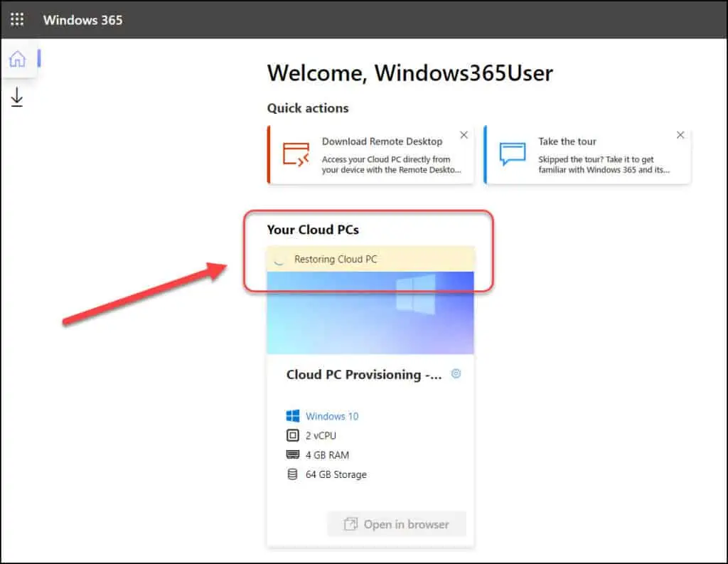Image resolution: width=728 pixels, height=564 pixels.
Task: Click Open in browser button
Action: 397,524
